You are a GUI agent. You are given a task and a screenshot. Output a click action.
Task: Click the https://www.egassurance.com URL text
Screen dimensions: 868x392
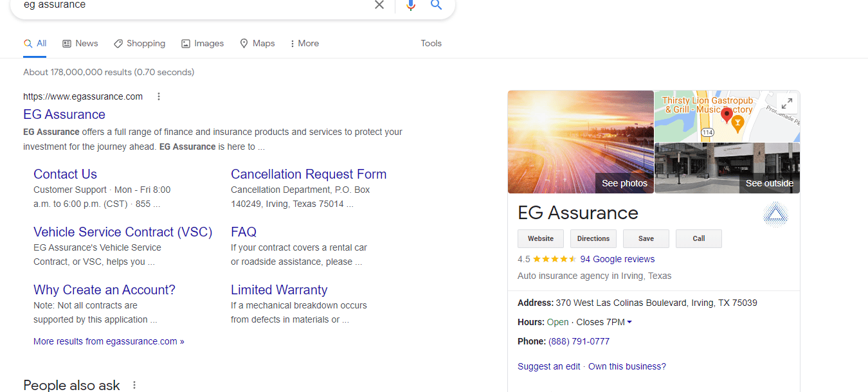[83, 96]
